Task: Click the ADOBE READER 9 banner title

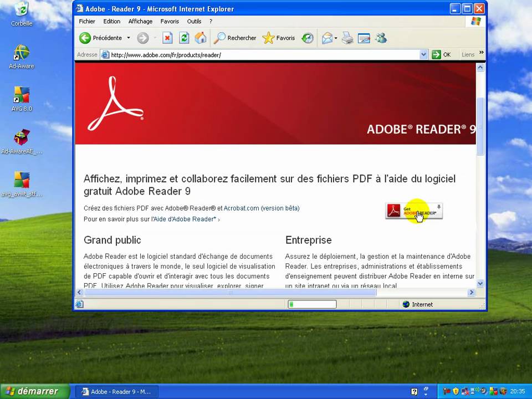Action: (421, 129)
